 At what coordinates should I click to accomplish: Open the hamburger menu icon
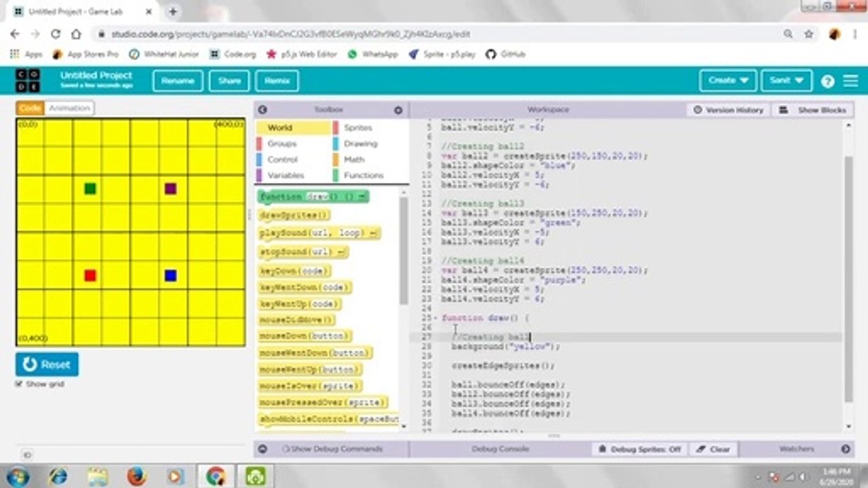850,81
